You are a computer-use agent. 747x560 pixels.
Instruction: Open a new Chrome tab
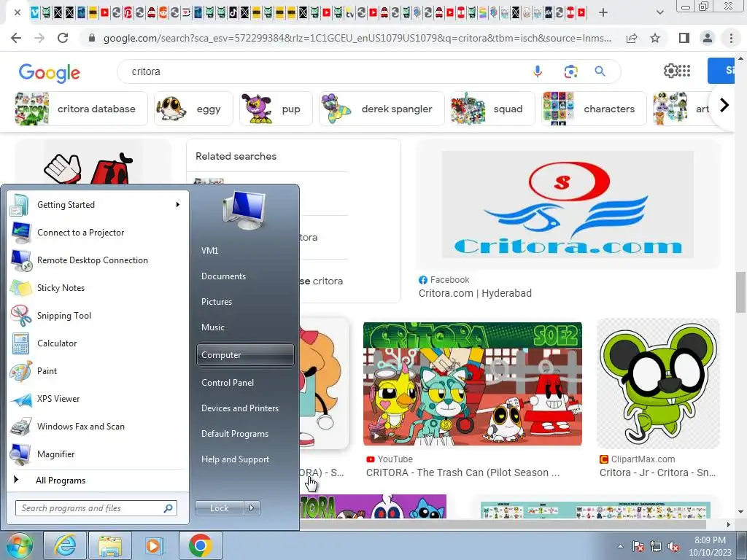pos(603,13)
